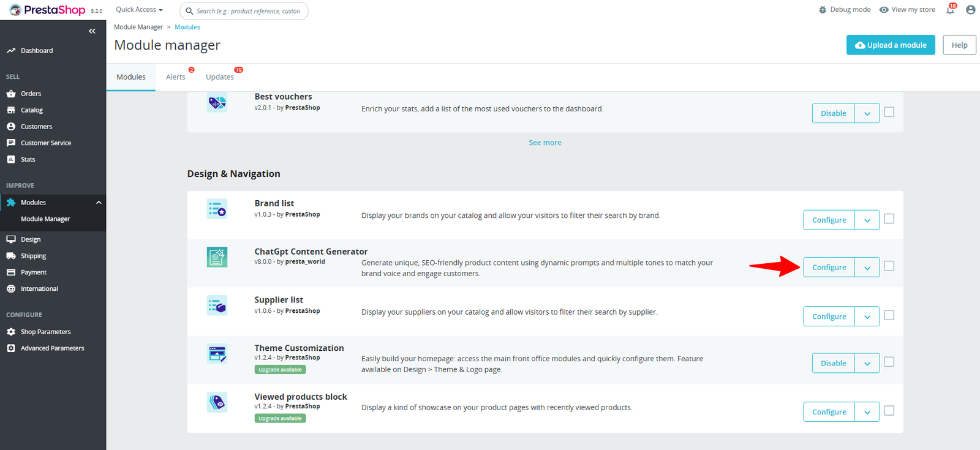
Task: Open the notifications bell
Action: click(x=950, y=10)
